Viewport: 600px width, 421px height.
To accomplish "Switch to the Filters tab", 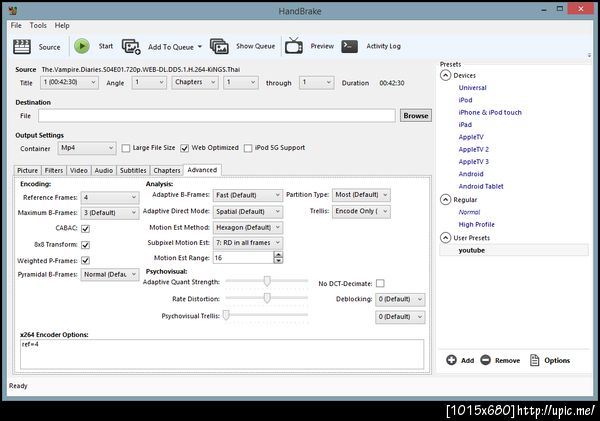I will click(x=54, y=170).
